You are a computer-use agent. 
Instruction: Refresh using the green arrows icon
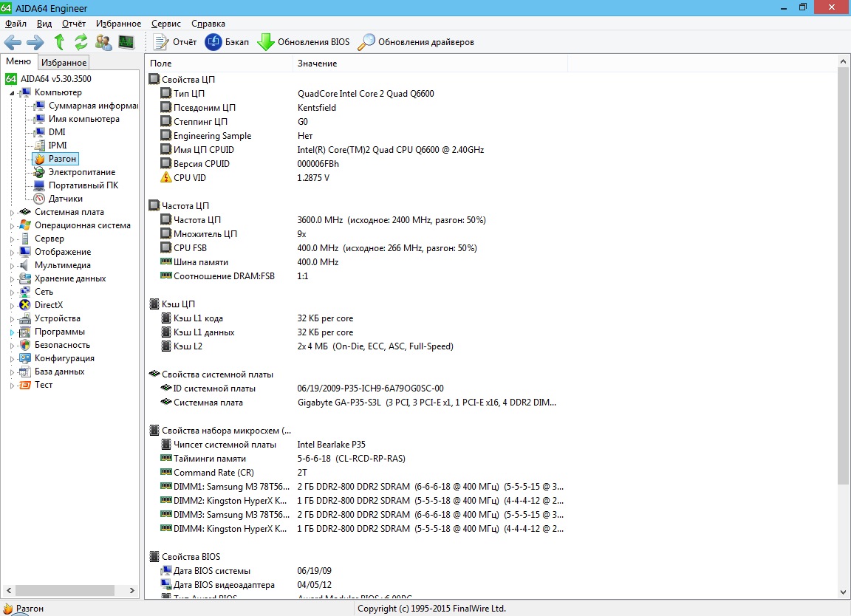(x=81, y=42)
